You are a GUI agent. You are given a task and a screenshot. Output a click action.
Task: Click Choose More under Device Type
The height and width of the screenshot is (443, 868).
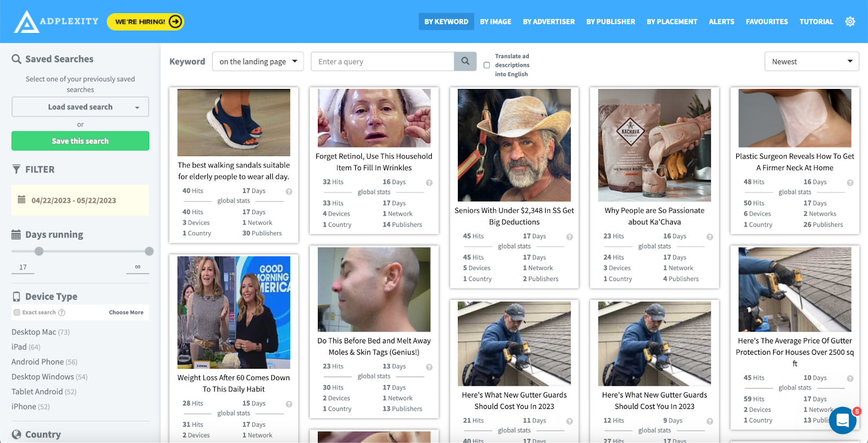point(126,312)
